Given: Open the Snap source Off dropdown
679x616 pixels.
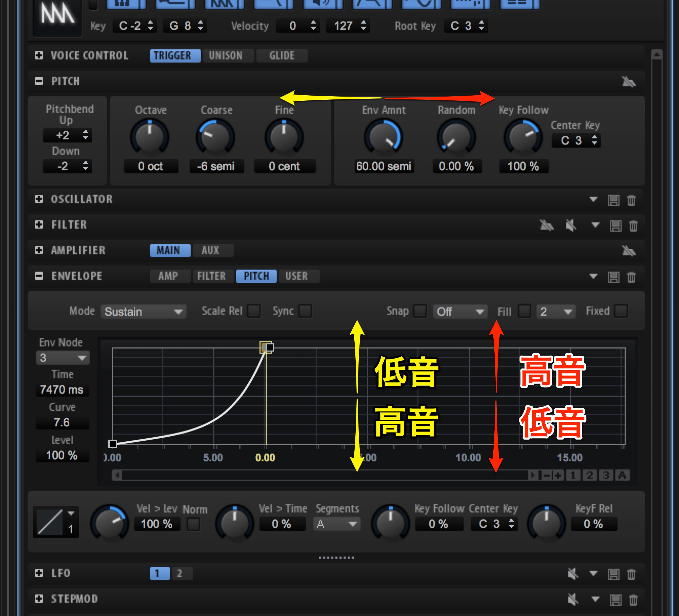Looking at the screenshot, I should [x=460, y=311].
